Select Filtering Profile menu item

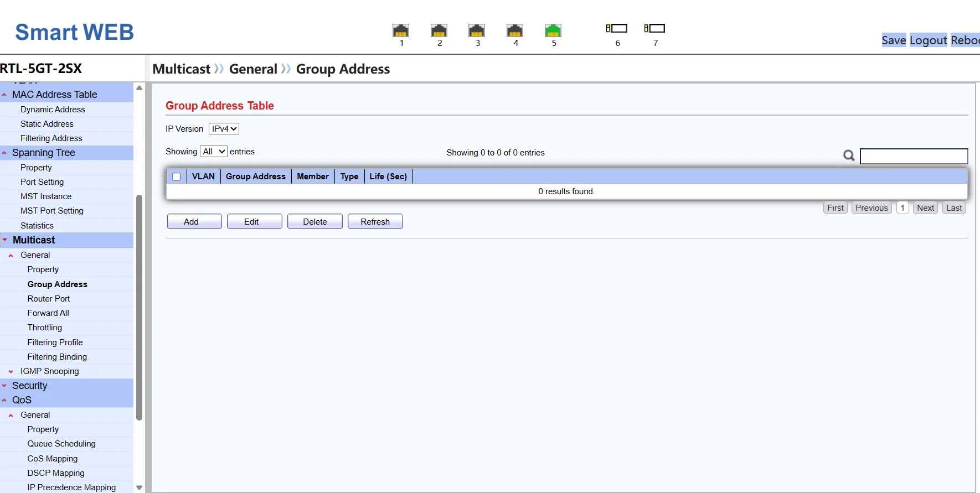(x=55, y=342)
